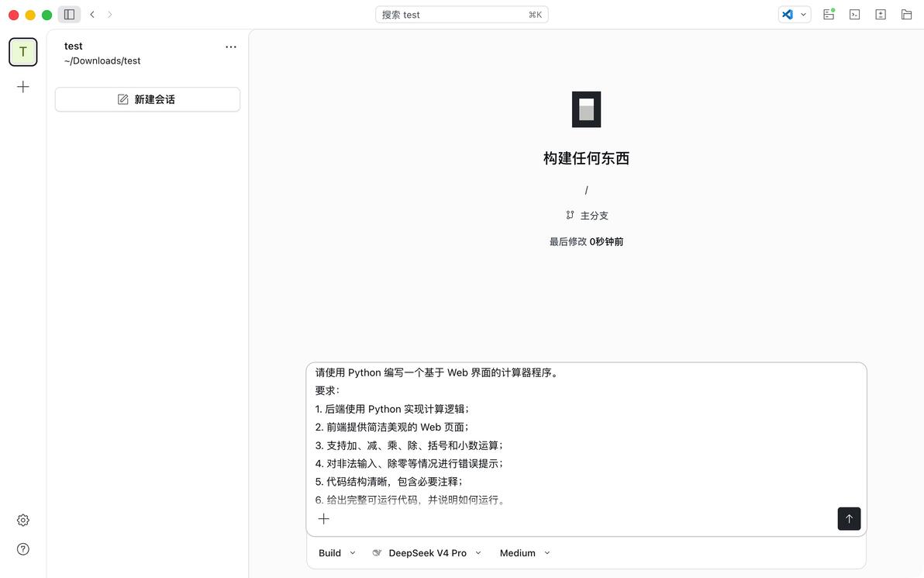Send the prompt with arrow button
This screenshot has width=924, height=578.
click(849, 518)
